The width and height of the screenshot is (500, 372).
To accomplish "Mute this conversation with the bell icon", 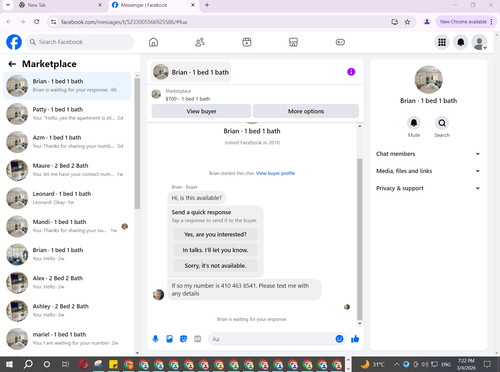I will [414, 123].
